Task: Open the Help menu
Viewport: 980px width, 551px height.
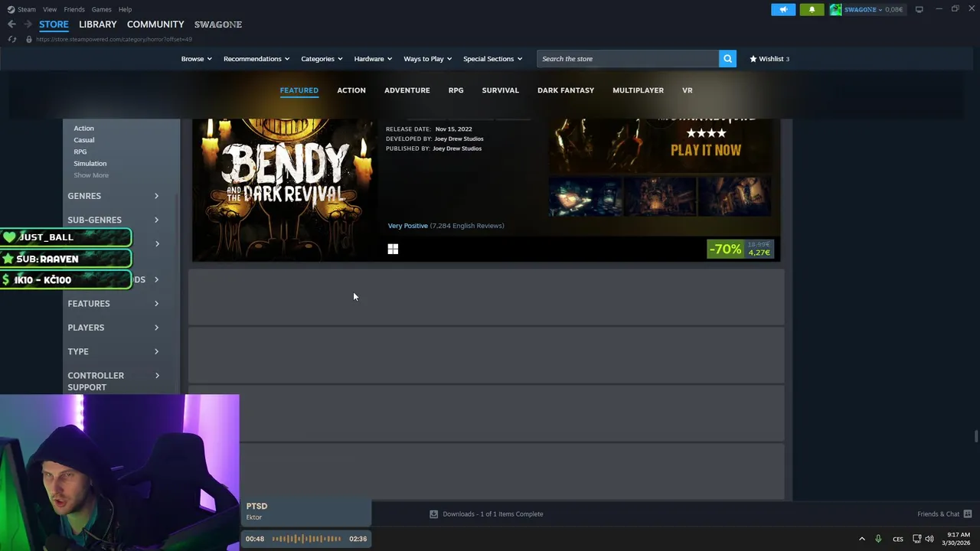Action: click(126, 9)
